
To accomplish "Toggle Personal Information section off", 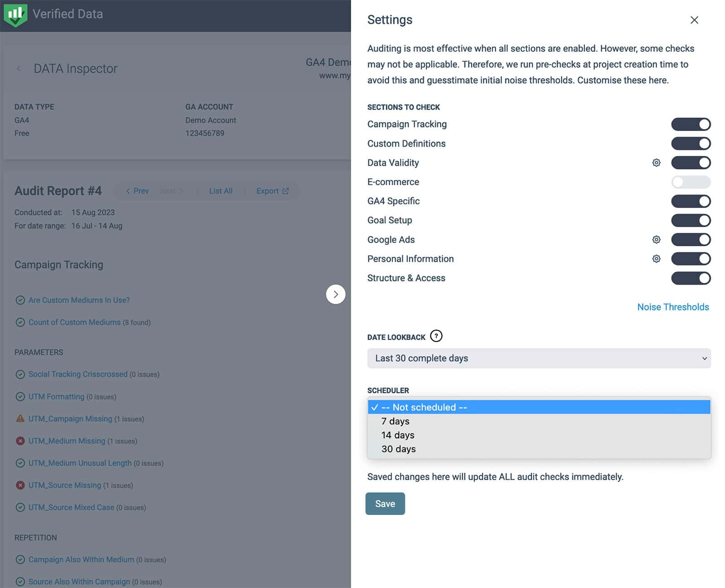I will point(691,259).
